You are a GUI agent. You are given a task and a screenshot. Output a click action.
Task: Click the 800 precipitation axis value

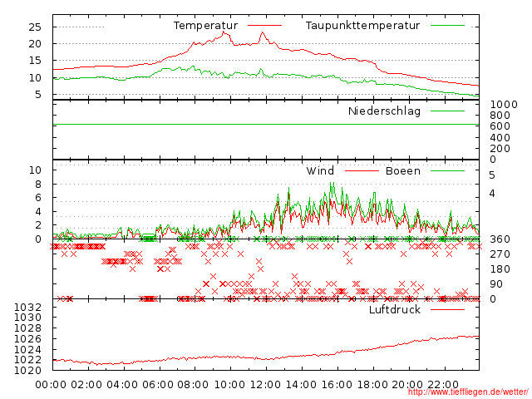(x=500, y=116)
